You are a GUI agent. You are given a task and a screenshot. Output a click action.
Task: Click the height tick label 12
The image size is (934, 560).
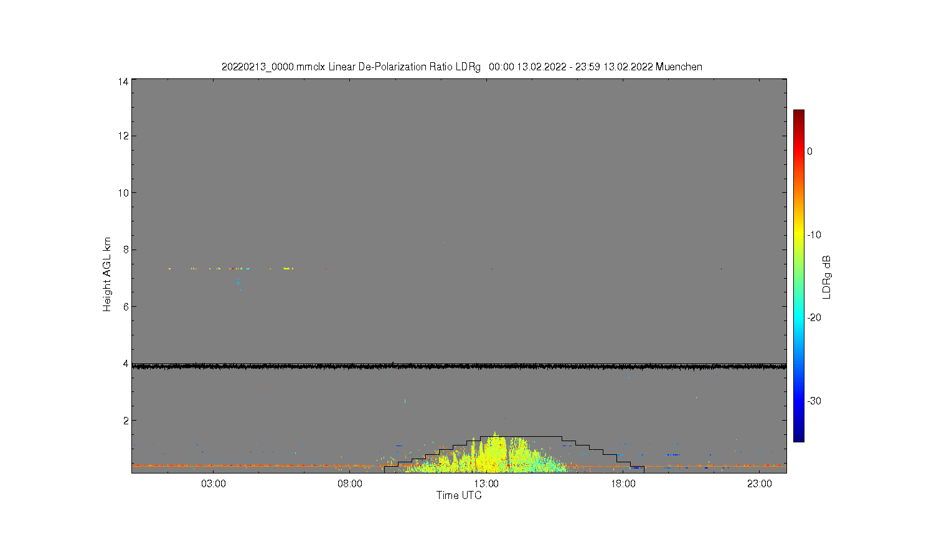124,136
